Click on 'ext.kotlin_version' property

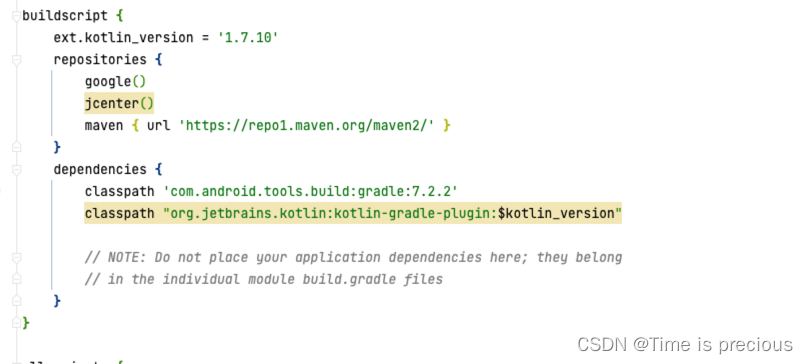coord(123,38)
